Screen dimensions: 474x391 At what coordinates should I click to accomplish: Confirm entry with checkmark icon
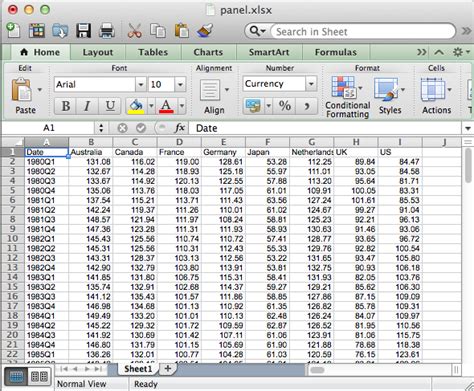(x=141, y=128)
